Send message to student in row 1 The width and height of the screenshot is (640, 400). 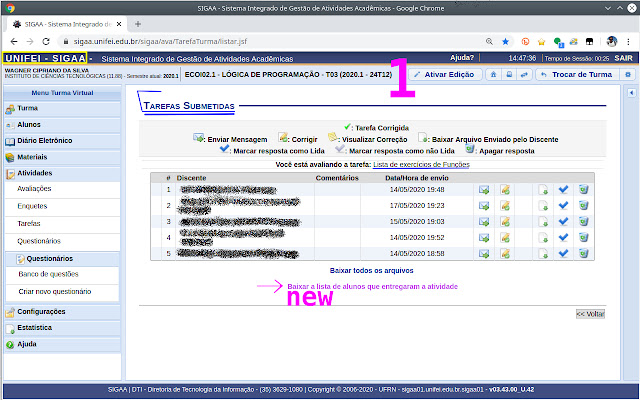point(484,190)
